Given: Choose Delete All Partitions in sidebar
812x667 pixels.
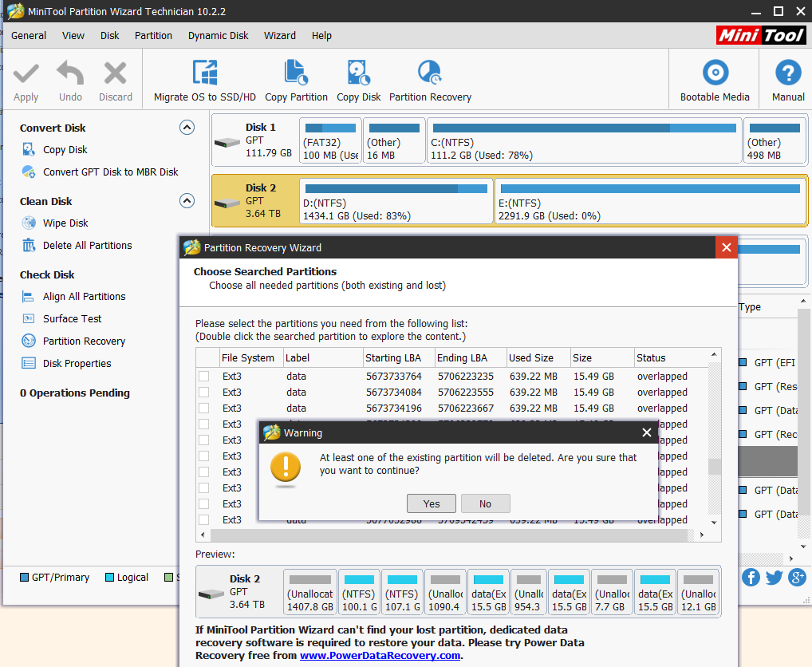Looking at the screenshot, I should (87, 246).
